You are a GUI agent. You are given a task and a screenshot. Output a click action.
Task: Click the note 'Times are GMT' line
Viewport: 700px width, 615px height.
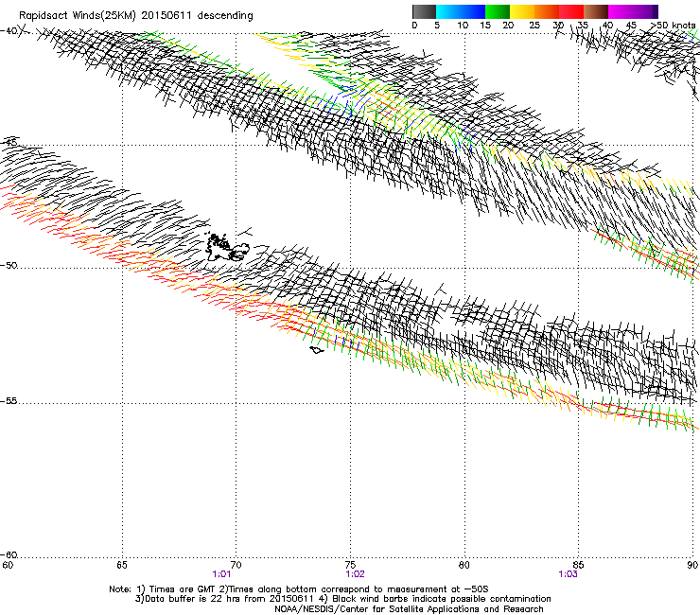pyautogui.click(x=299, y=589)
